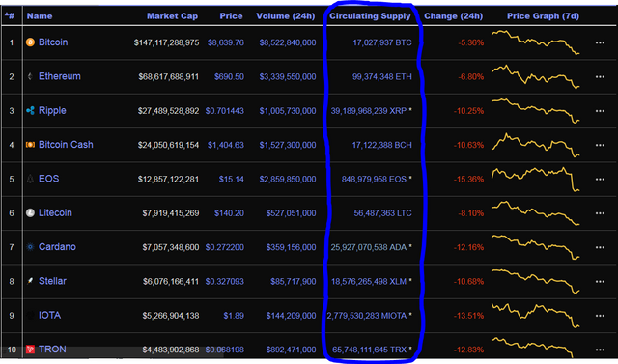Click Bitcoin Cash price $1,404.63
618x364 pixels.
click(x=226, y=145)
